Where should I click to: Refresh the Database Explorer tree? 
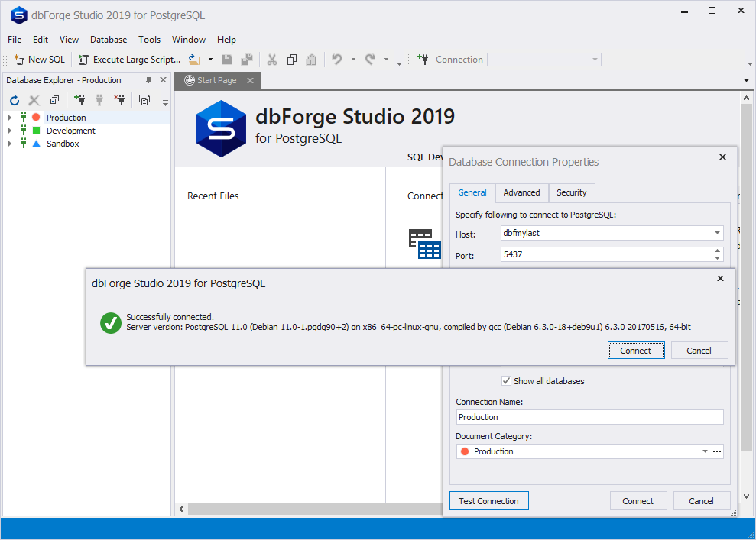[x=15, y=100]
